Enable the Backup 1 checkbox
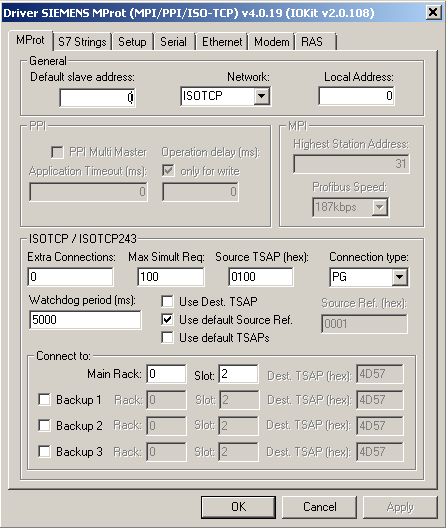 [x=44, y=400]
